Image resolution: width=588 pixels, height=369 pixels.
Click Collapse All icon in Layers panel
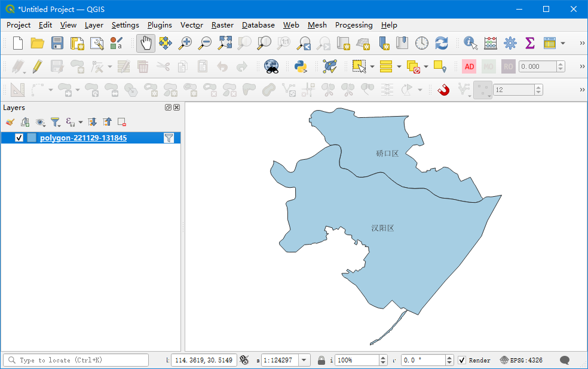107,122
